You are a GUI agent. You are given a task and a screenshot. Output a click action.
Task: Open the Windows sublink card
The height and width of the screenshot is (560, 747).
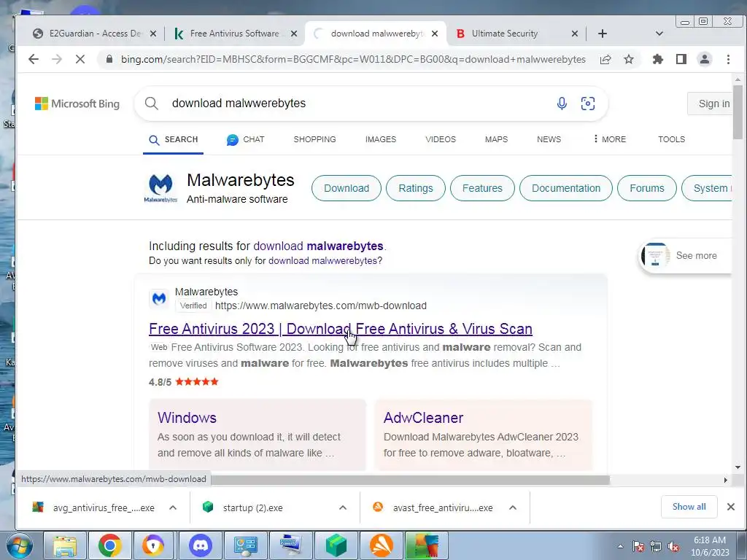tap(258, 436)
